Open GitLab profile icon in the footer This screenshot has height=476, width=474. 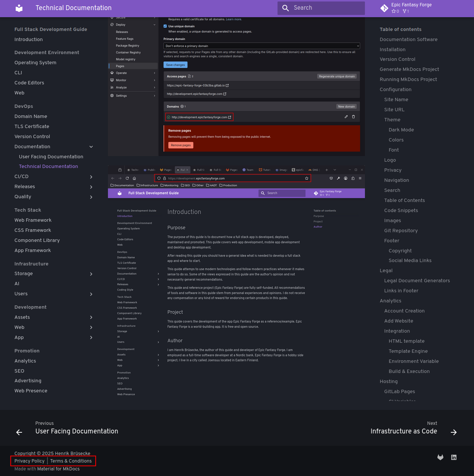440,457
